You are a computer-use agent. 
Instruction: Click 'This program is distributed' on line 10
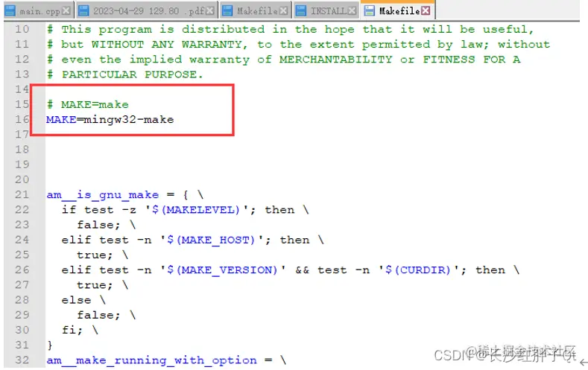[x=163, y=29]
